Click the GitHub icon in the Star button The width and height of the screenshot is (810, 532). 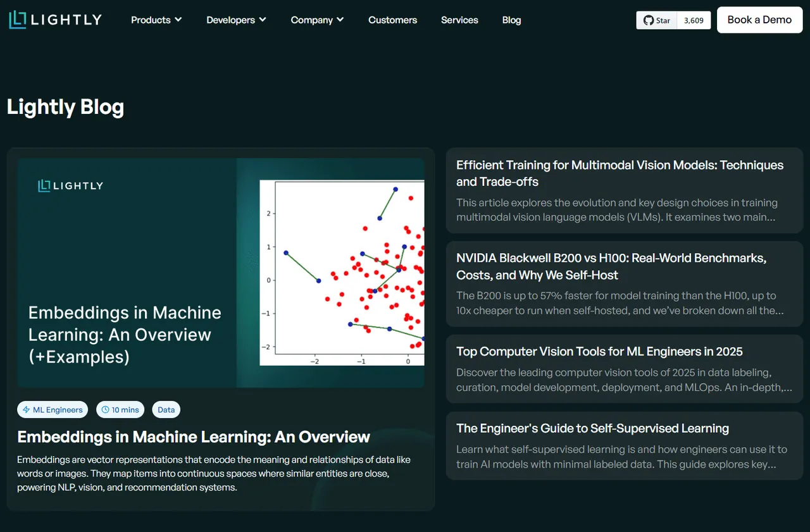(x=648, y=20)
